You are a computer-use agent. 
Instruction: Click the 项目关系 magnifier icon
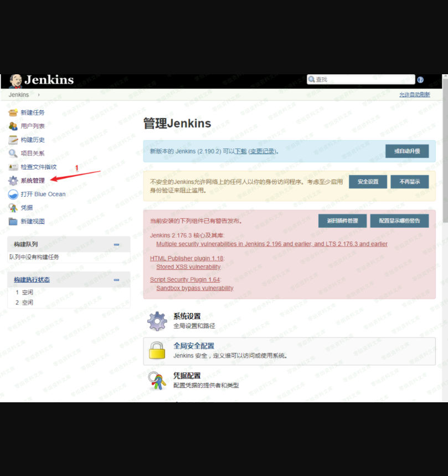(13, 153)
